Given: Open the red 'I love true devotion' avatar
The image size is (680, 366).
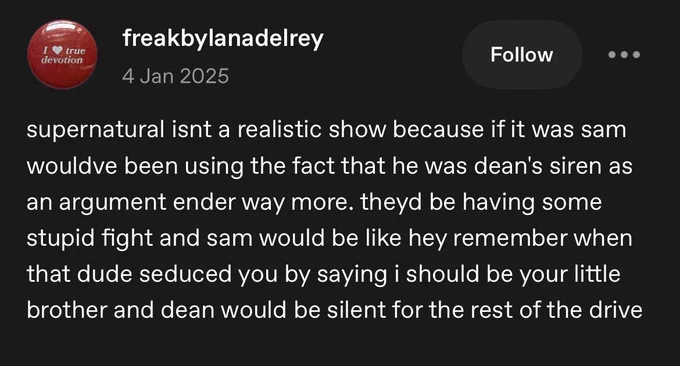Looking at the screenshot, I should (x=62, y=54).
